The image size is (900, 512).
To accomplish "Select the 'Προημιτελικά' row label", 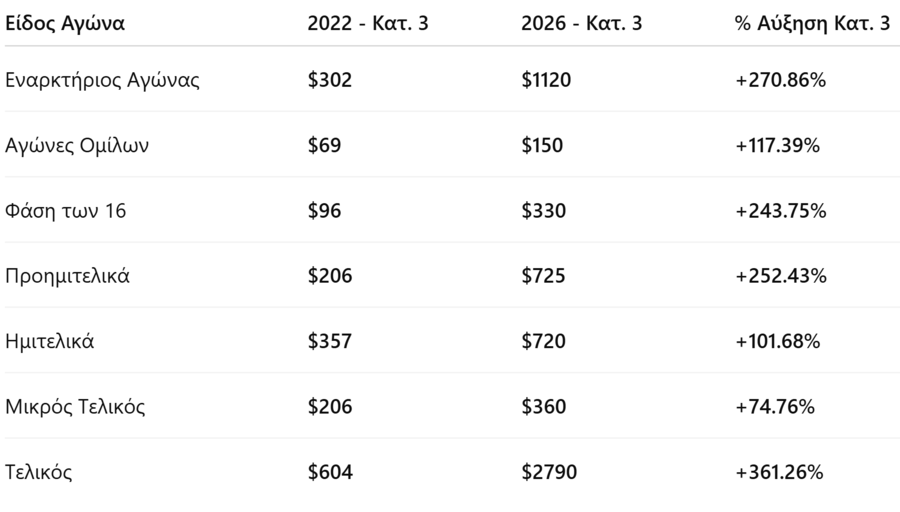I will tap(67, 276).
